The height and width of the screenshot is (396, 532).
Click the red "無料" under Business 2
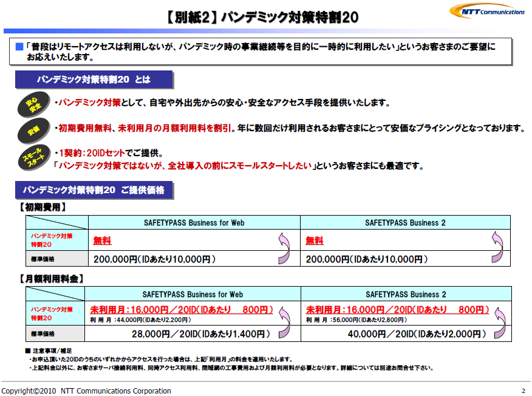(x=315, y=241)
